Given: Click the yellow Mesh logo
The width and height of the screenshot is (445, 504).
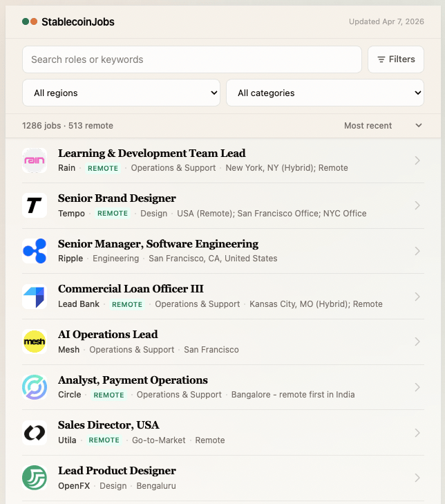Looking at the screenshot, I should point(35,342).
